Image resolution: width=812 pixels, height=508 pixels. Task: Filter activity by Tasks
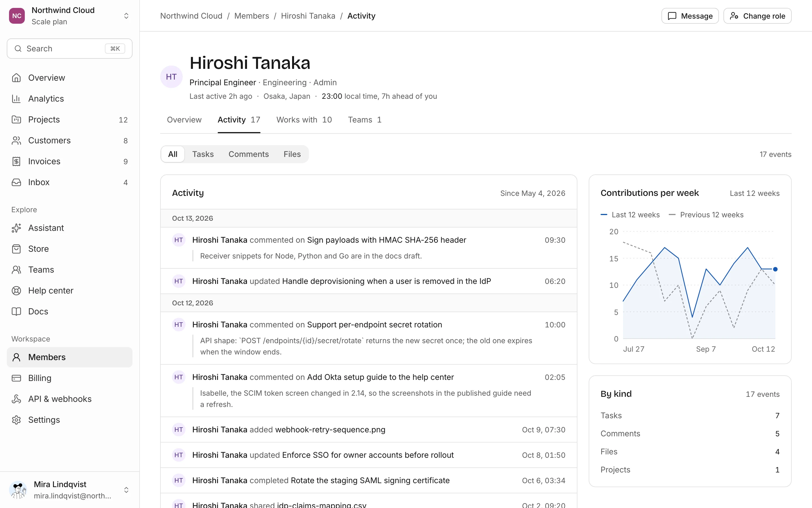pyautogui.click(x=203, y=154)
